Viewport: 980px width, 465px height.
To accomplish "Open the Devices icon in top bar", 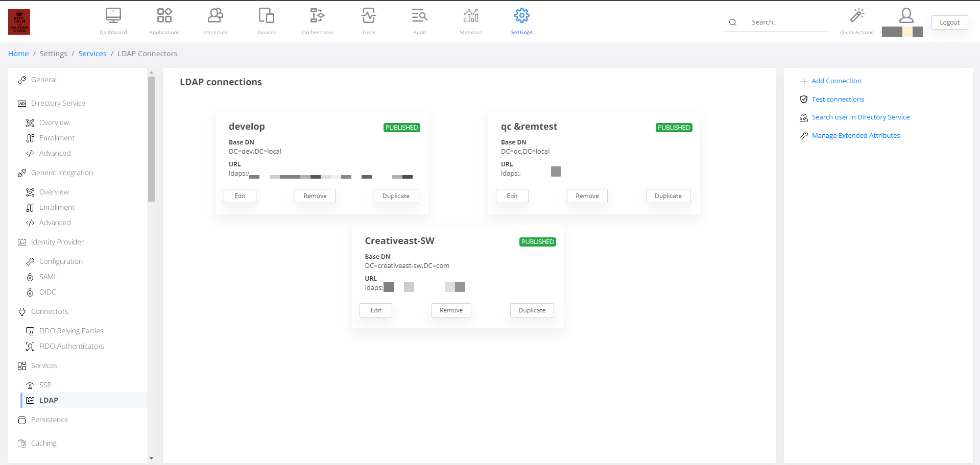I will click(266, 16).
